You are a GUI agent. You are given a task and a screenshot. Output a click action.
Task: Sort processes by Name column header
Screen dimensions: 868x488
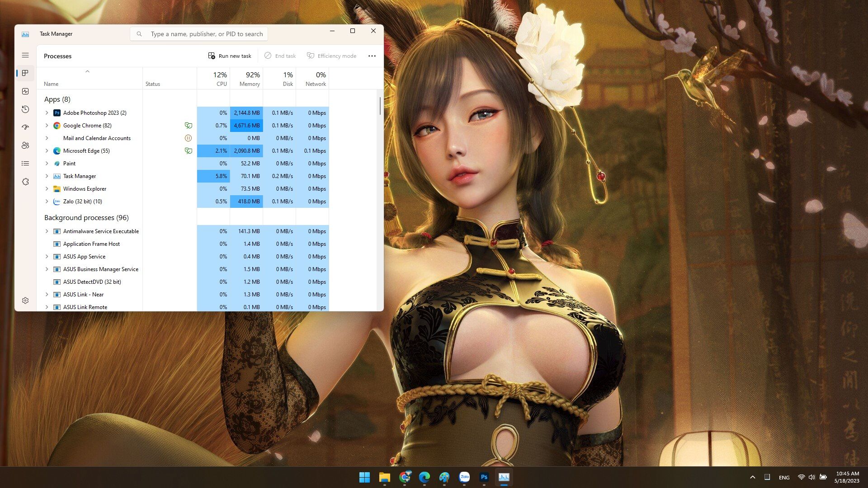click(x=90, y=79)
